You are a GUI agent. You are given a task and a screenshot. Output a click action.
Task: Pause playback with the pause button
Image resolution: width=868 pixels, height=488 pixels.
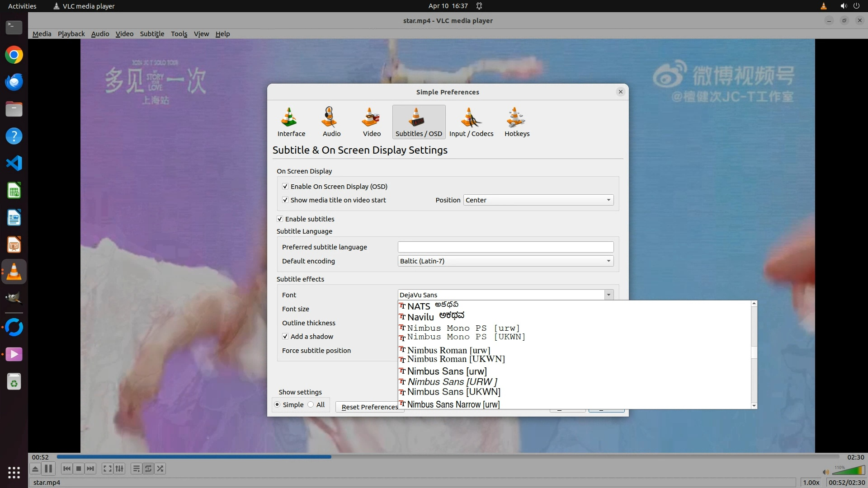tap(48, 469)
